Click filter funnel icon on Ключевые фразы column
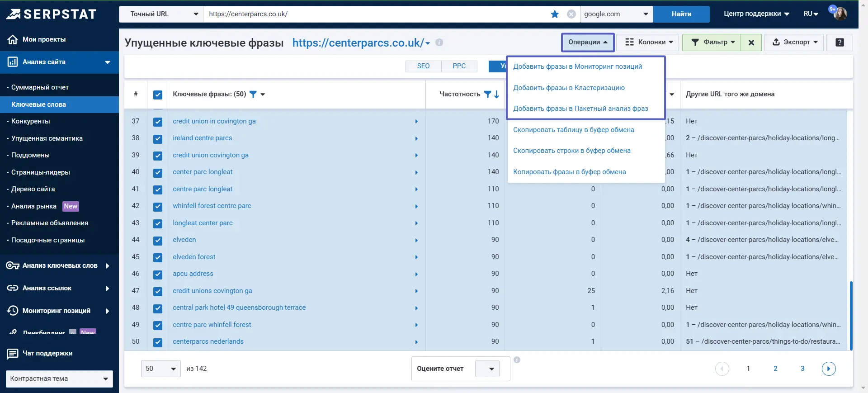 (x=253, y=94)
